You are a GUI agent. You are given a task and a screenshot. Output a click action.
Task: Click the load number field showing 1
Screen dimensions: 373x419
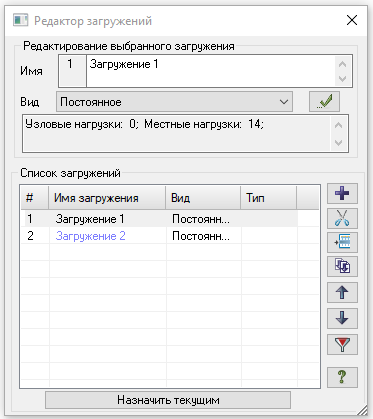[72, 71]
